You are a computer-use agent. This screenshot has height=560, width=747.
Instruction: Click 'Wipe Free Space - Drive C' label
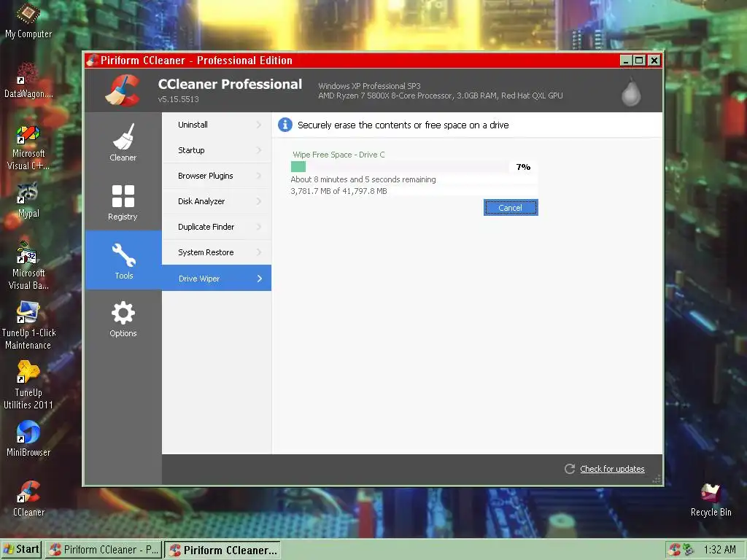coord(338,155)
